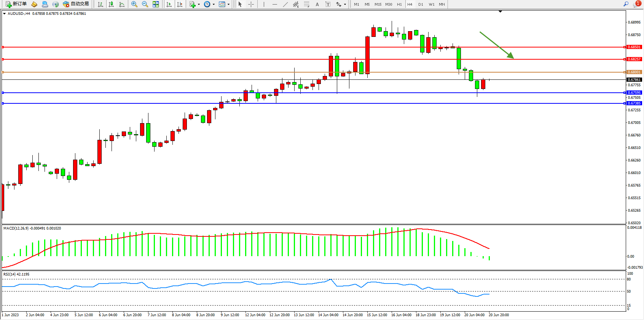Open the chart templates dropdown

click(228, 5)
